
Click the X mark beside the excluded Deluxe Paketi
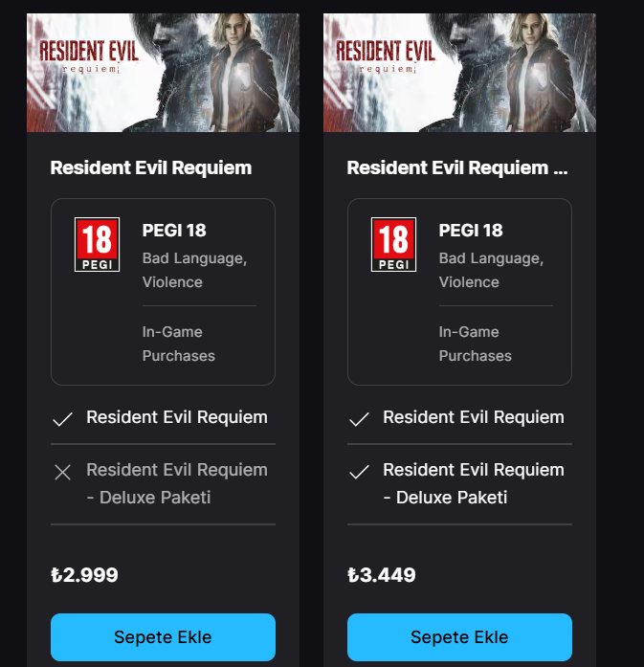click(x=63, y=472)
